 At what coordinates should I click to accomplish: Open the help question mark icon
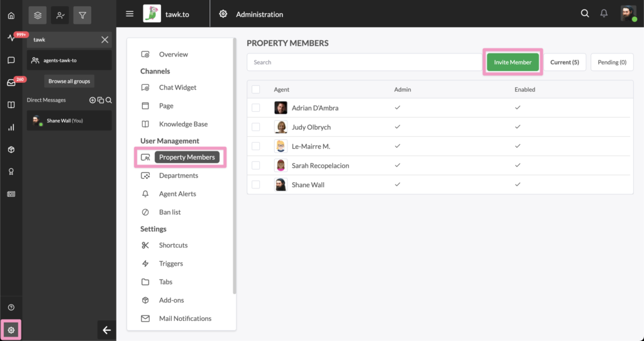tap(11, 307)
